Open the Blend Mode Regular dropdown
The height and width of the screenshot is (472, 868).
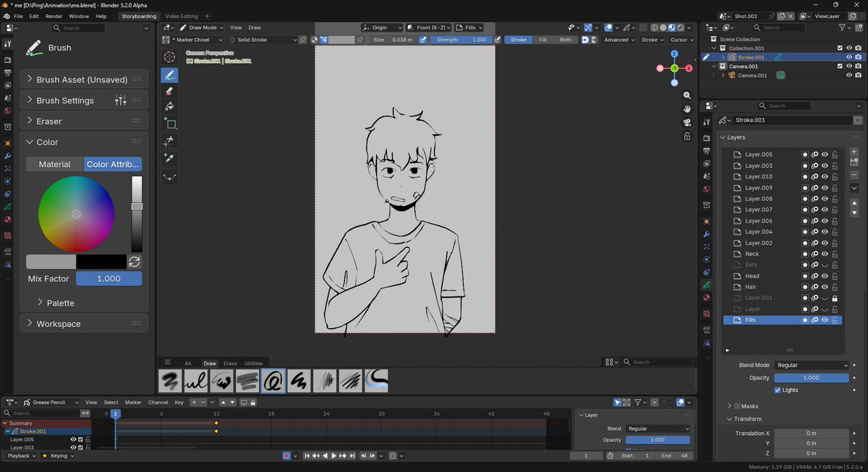tap(811, 365)
